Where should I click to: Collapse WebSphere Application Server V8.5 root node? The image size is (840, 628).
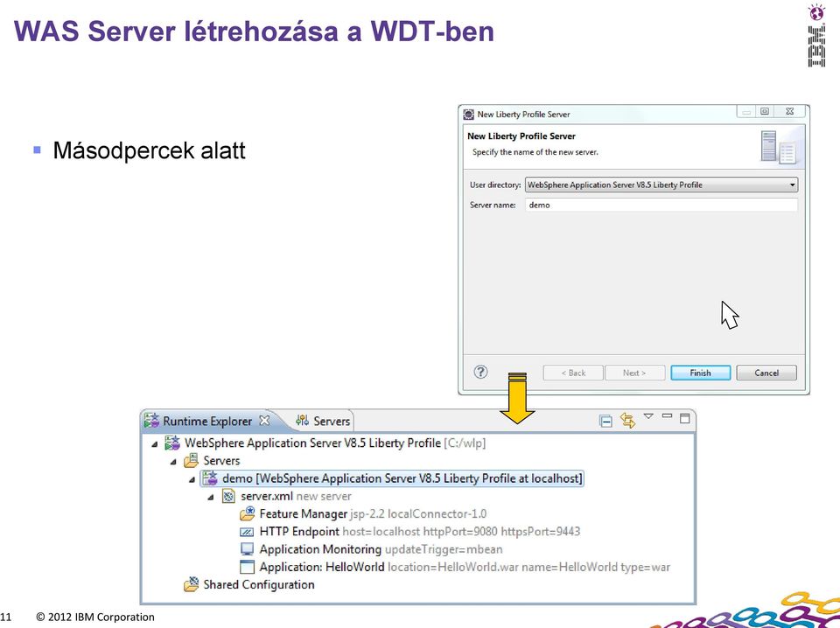(x=155, y=443)
